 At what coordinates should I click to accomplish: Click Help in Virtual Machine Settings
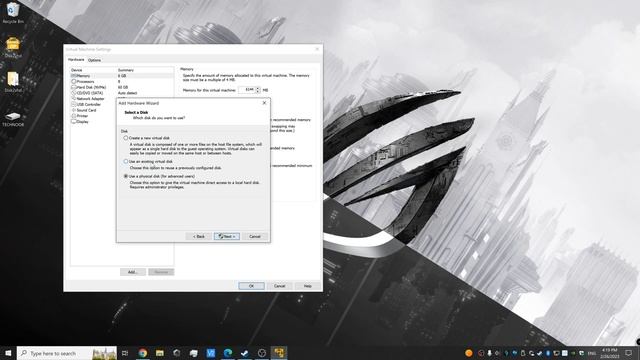click(308, 286)
